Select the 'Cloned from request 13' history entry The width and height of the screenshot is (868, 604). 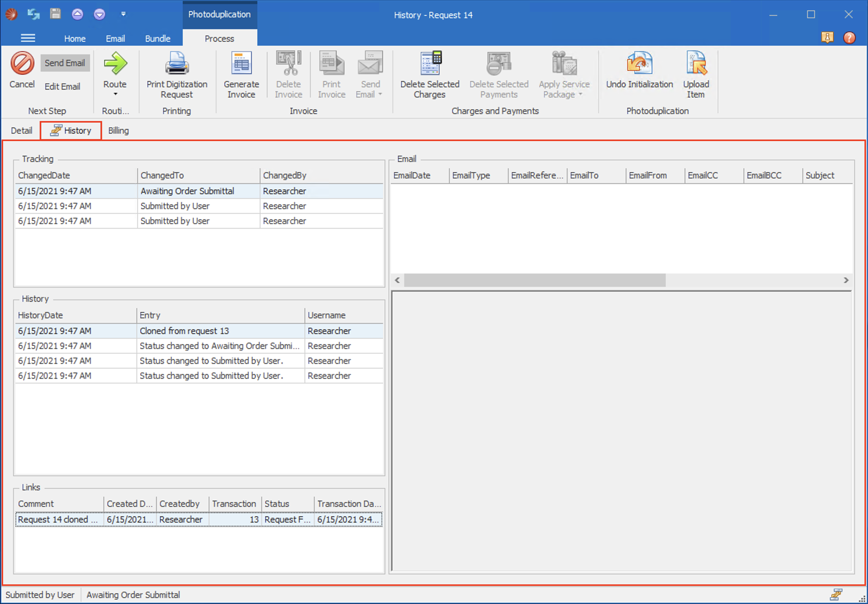[185, 330]
